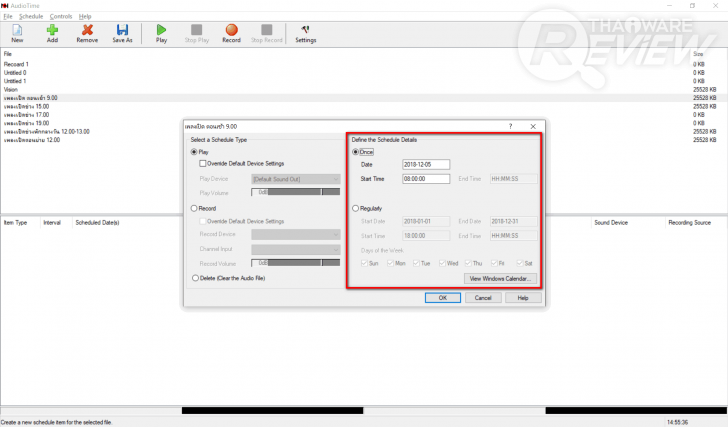Image resolution: width=728 pixels, height=427 pixels.
Task: Open the Controls menu
Action: pyautogui.click(x=61, y=16)
